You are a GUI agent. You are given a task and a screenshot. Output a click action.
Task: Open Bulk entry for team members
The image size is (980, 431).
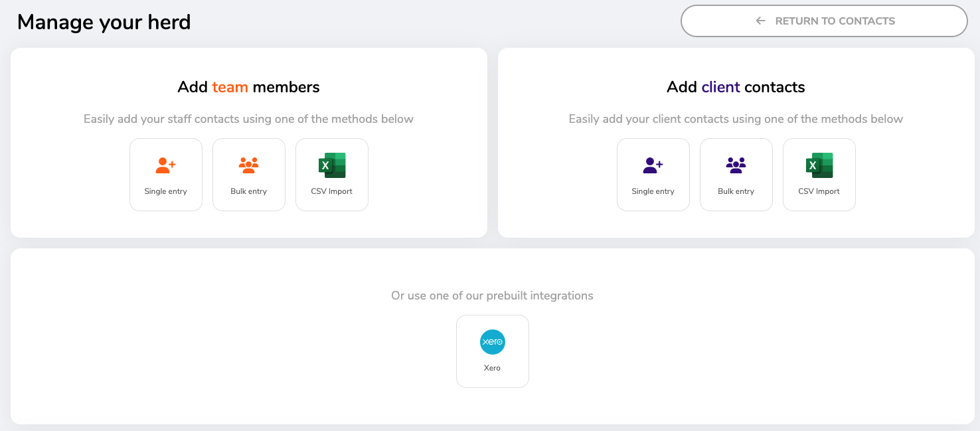pos(249,175)
